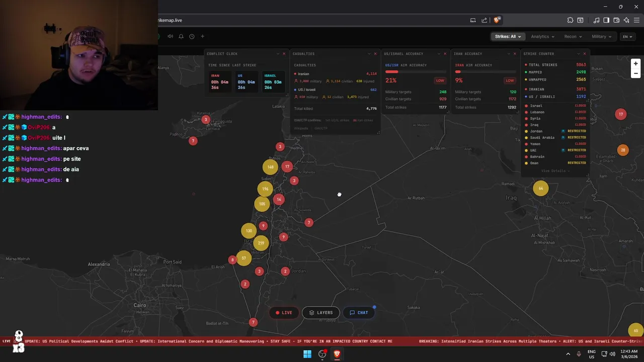Viewport: 644px width, 362px height.
Task: Select the red 14 strike cluster marker
Action: point(279,200)
